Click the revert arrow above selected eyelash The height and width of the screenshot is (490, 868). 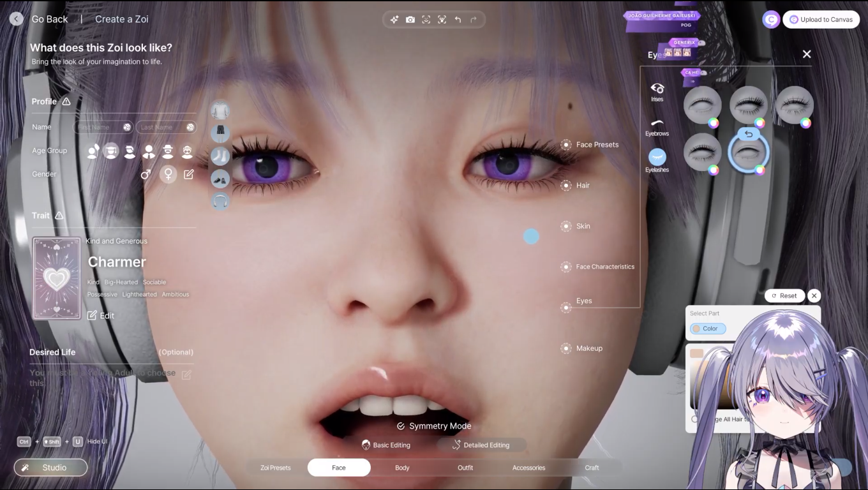click(749, 133)
